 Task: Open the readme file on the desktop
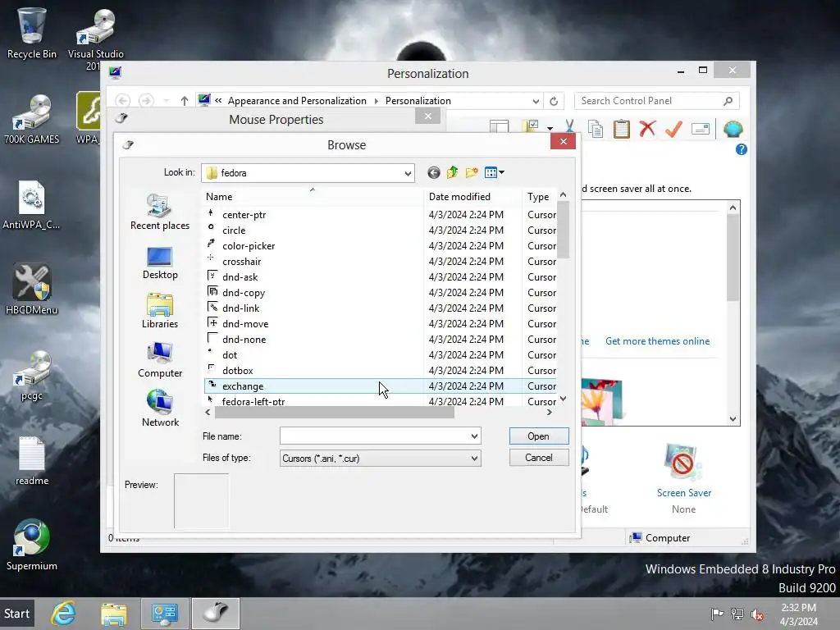click(31, 461)
